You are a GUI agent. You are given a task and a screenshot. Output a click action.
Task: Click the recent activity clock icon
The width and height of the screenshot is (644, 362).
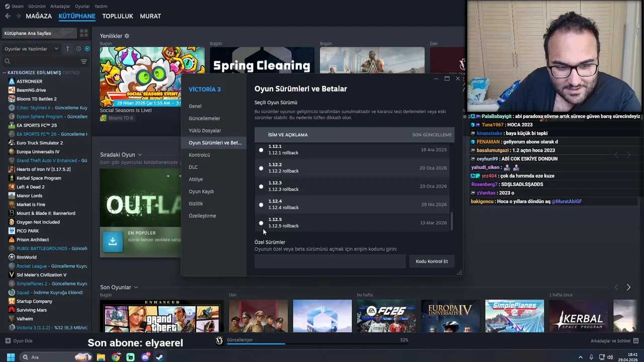click(x=78, y=49)
